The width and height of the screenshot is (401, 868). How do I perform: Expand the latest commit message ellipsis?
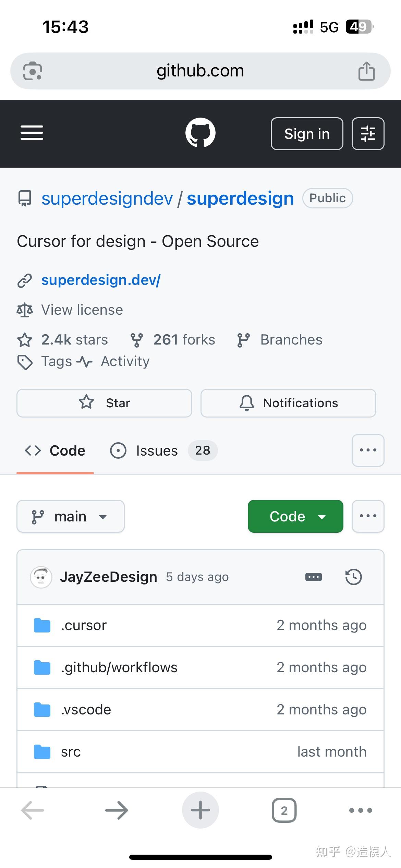(x=313, y=577)
